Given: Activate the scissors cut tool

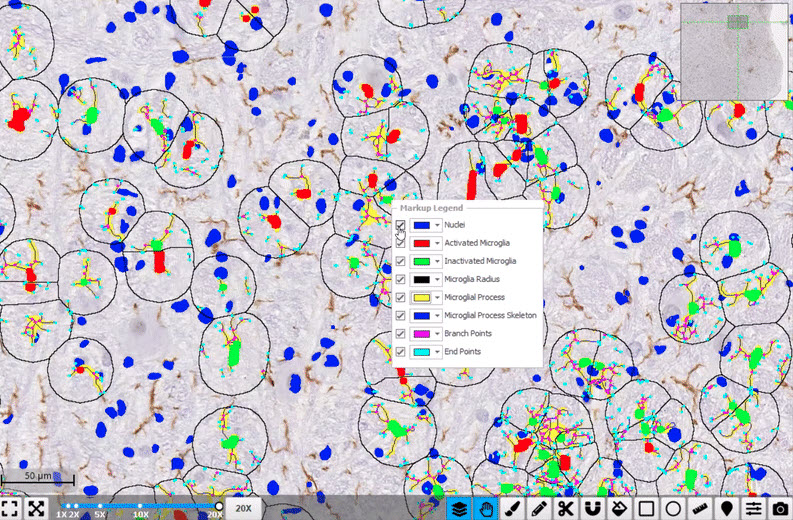Looking at the screenshot, I should tap(566, 508).
